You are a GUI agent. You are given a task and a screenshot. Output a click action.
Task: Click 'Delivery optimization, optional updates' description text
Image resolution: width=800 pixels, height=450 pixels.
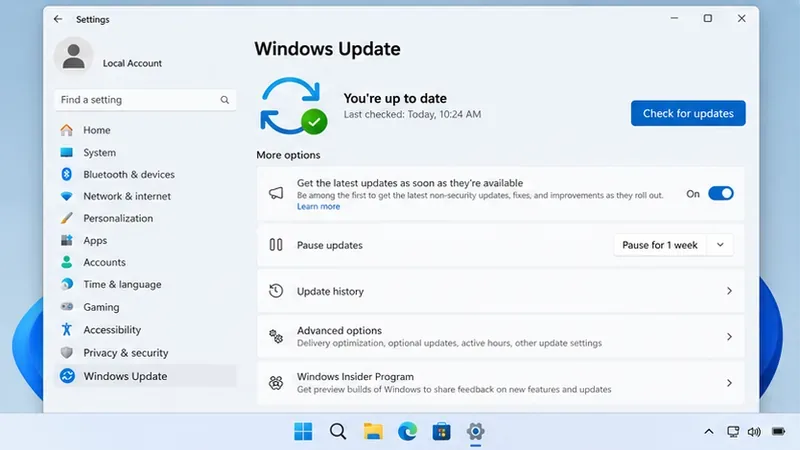(449, 343)
